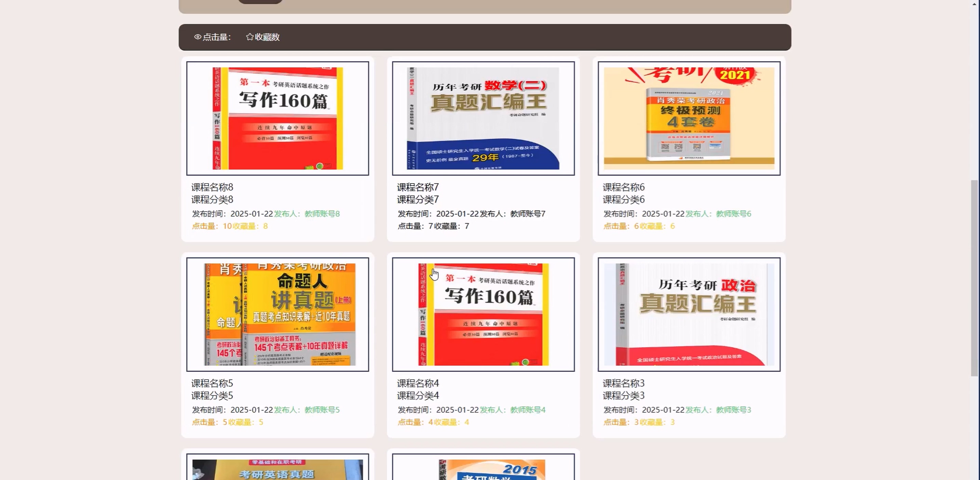
Task: Open 政治真题汇编王 book cover
Action: [x=689, y=315]
